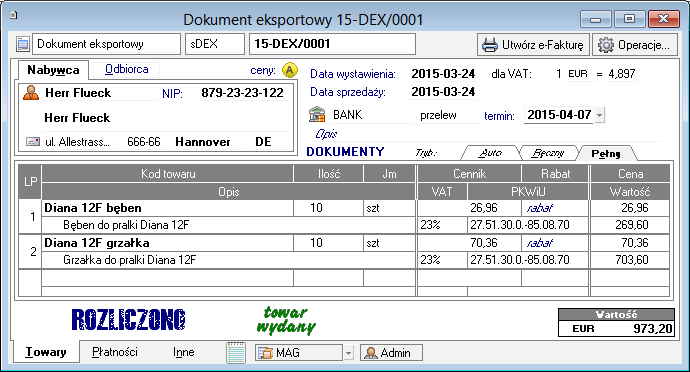This screenshot has width=690, height=372.
Task: Switch to the Nabywca tab
Action: click(x=53, y=70)
